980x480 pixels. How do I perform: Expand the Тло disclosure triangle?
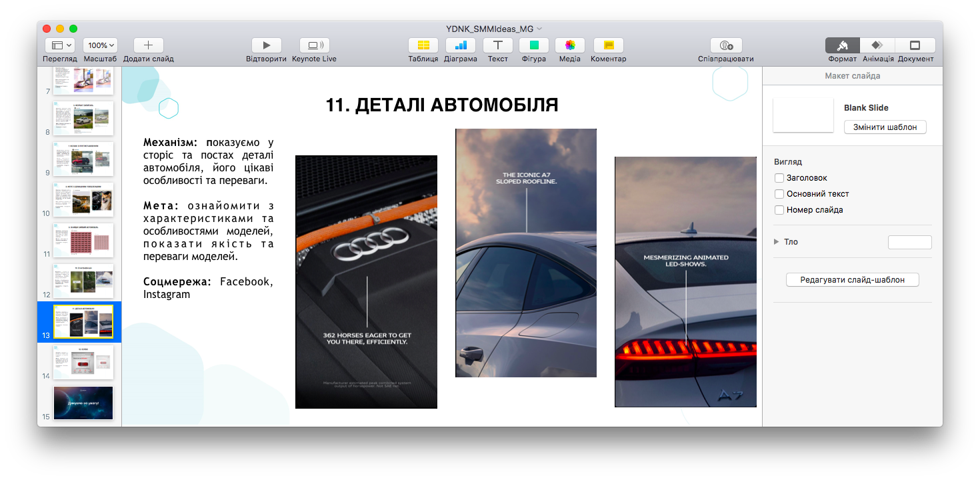(x=776, y=242)
